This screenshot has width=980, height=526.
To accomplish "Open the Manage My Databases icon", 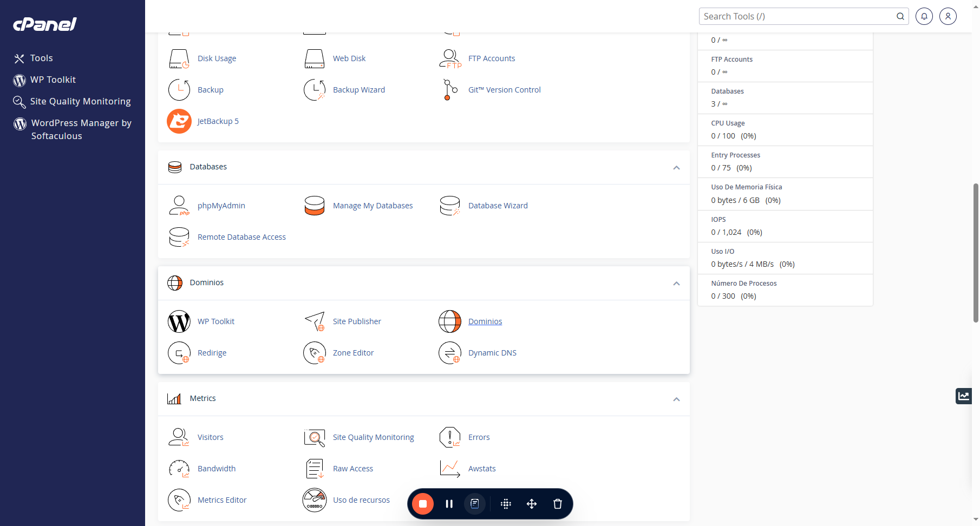I will tap(315, 206).
